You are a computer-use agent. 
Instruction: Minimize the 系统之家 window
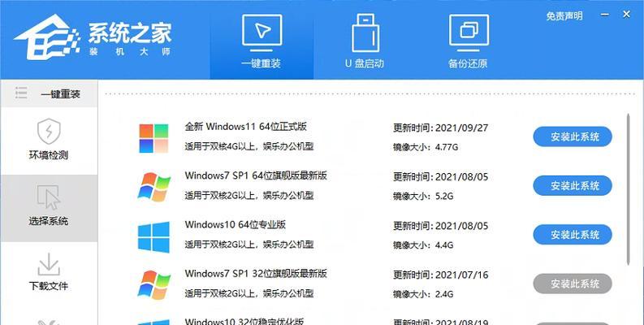[605, 15]
